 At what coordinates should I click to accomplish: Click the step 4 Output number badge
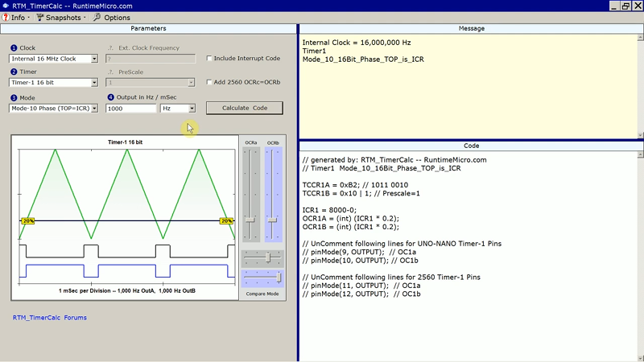click(x=110, y=97)
